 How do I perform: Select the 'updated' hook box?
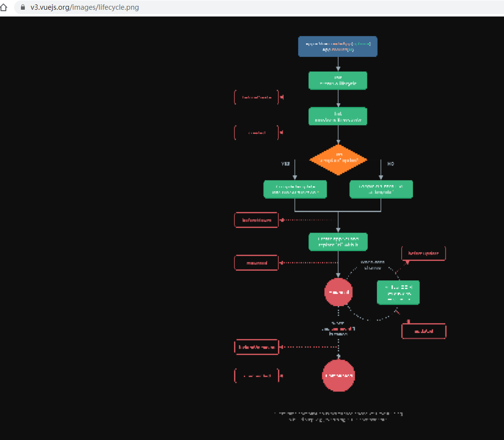423,331
